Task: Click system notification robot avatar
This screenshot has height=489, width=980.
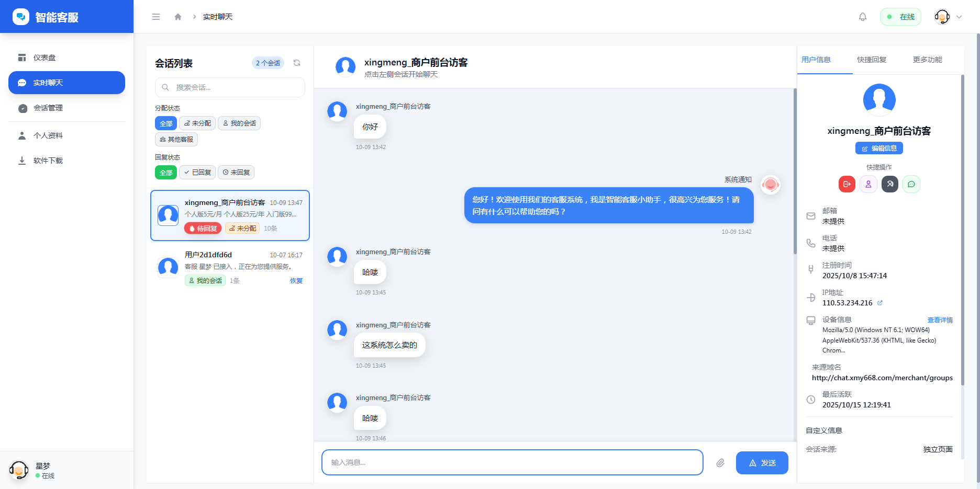Action: pos(771,185)
